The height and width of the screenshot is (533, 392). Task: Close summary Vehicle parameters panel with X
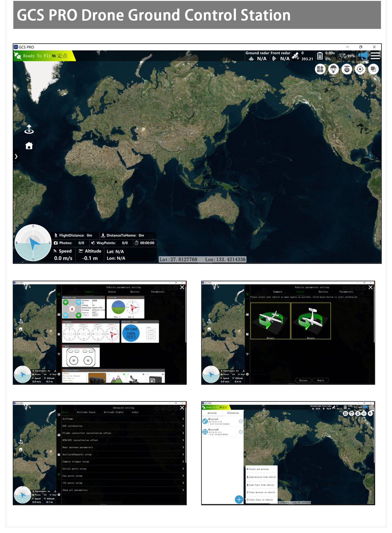pos(182,287)
